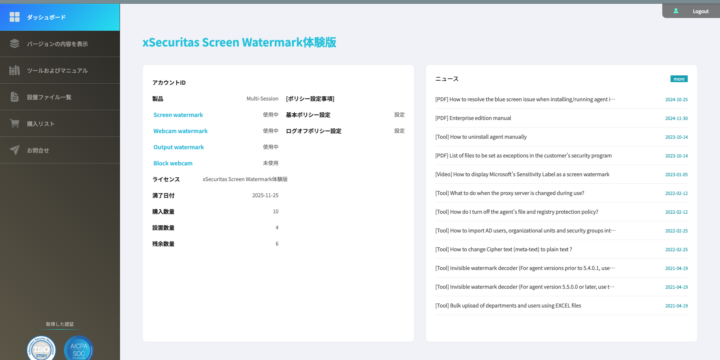
Task: Click the 残余数量 value 6
Action: 277,244
